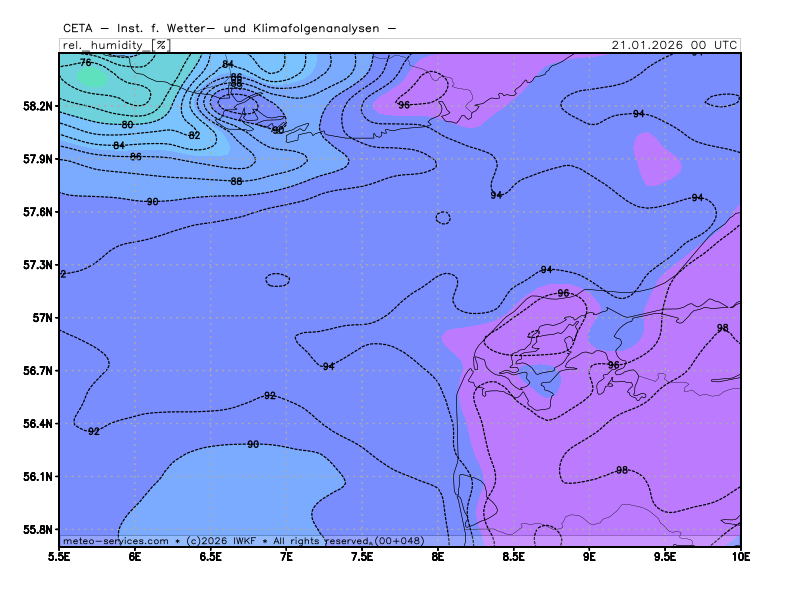Select the 21.01.2026 00 UTC timestamp
Screen dimensions: 800x600
(675, 45)
